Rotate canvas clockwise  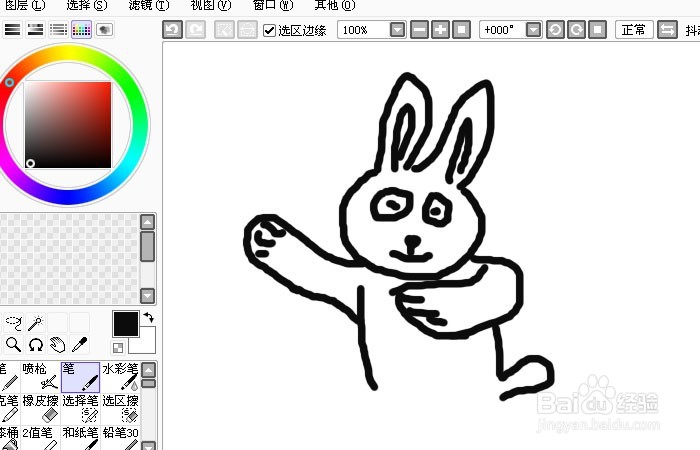(x=576, y=30)
